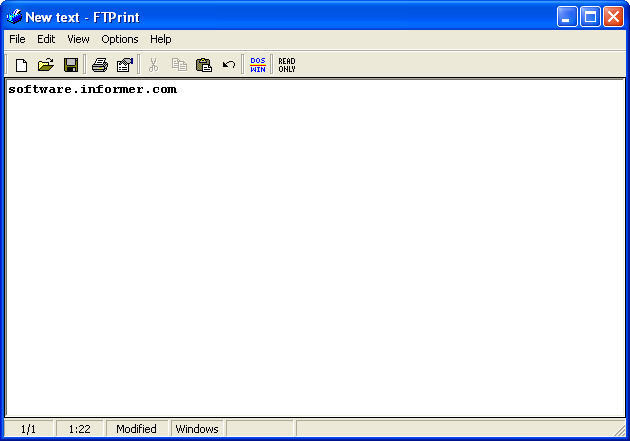This screenshot has height=441, width=630.
Task: Copy selection with the copy icon
Action: 179,65
